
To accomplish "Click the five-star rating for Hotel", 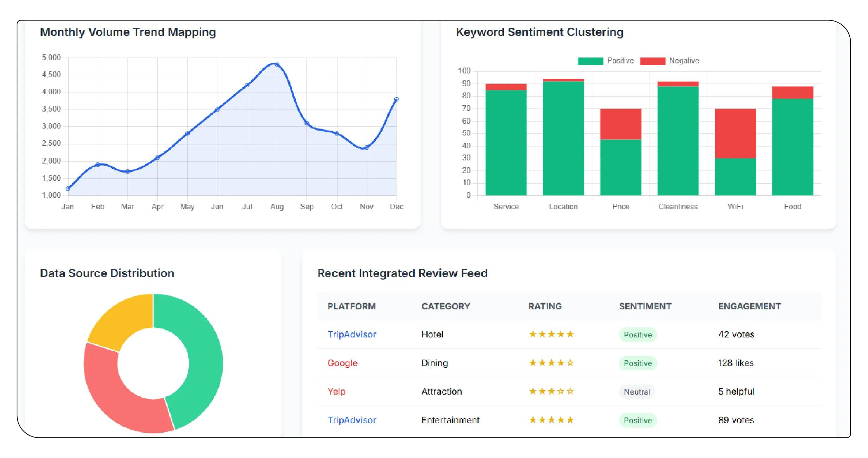I will [551, 334].
